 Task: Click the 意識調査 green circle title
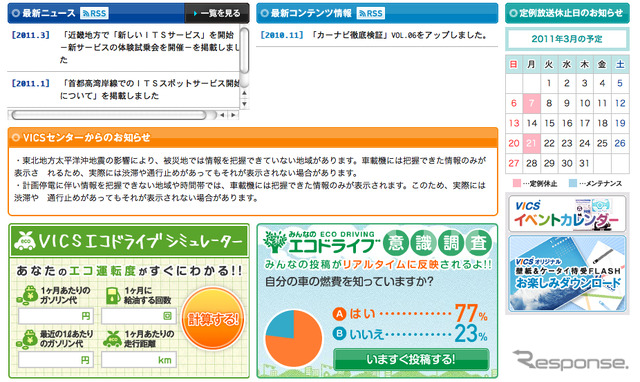[x=437, y=243]
